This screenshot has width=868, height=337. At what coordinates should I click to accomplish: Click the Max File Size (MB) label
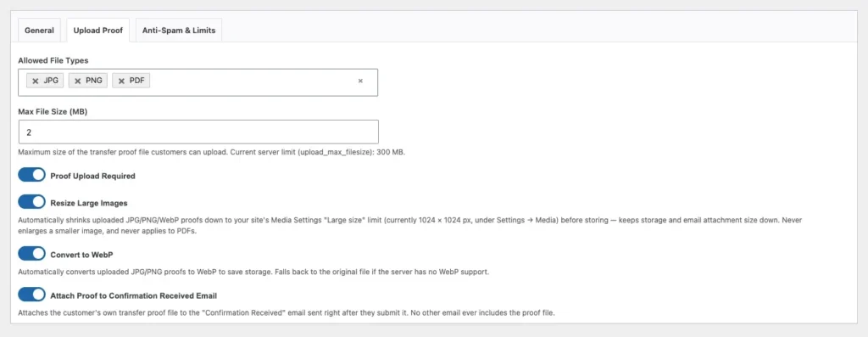(53, 111)
